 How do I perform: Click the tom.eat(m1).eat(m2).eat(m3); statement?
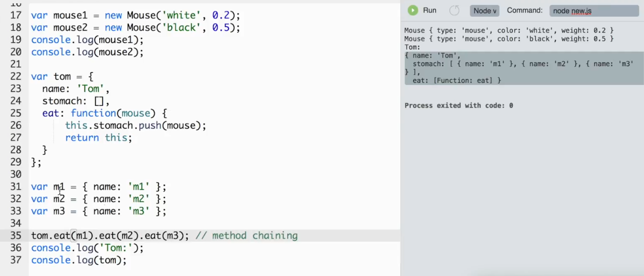tap(110, 235)
